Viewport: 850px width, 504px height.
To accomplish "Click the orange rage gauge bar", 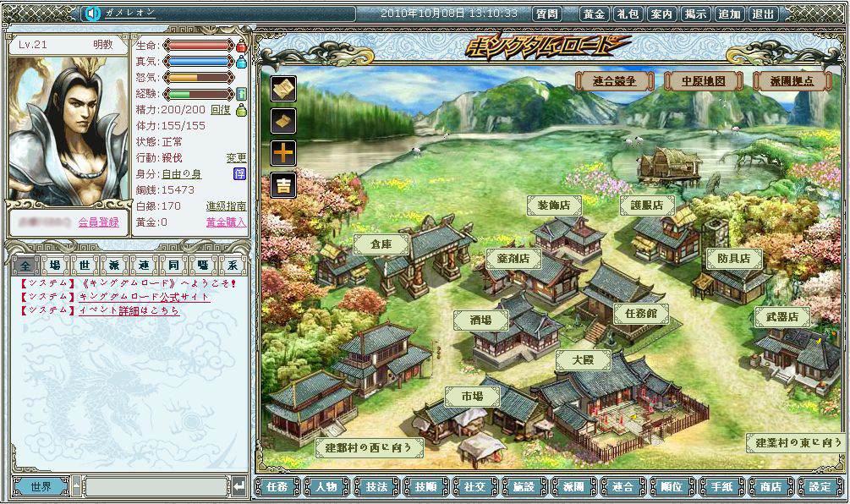I will [x=198, y=78].
